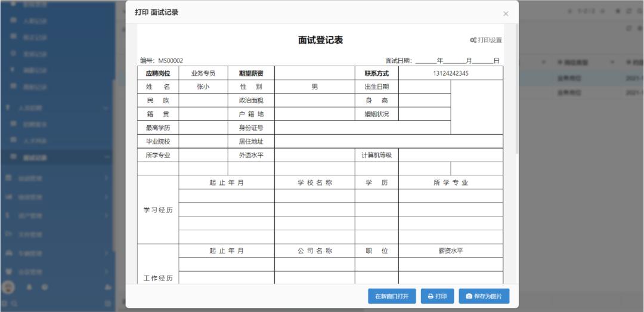This screenshot has width=644, height=312.
Task: Select the 户籍地 label cell
Action: (x=252, y=114)
